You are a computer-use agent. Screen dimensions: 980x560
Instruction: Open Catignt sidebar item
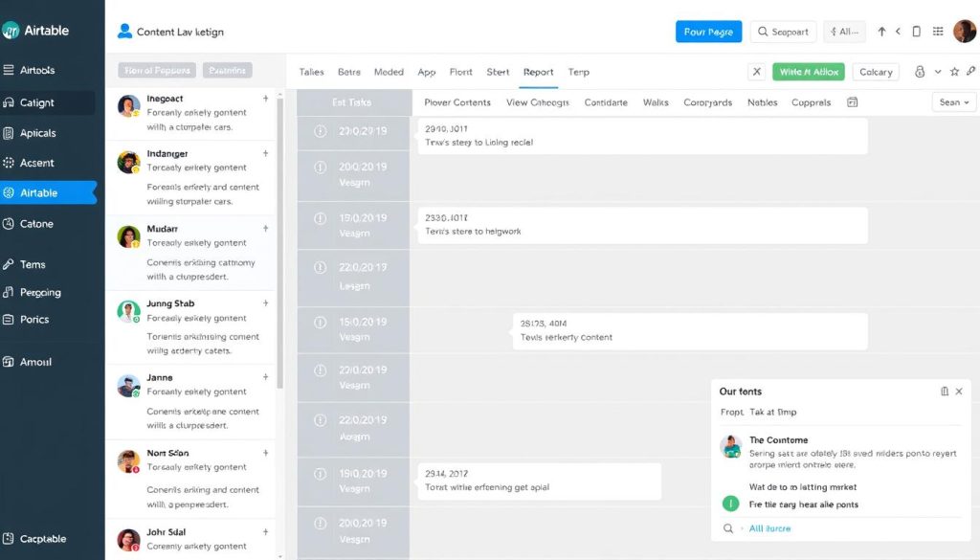pyautogui.click(x=48, y=102)
